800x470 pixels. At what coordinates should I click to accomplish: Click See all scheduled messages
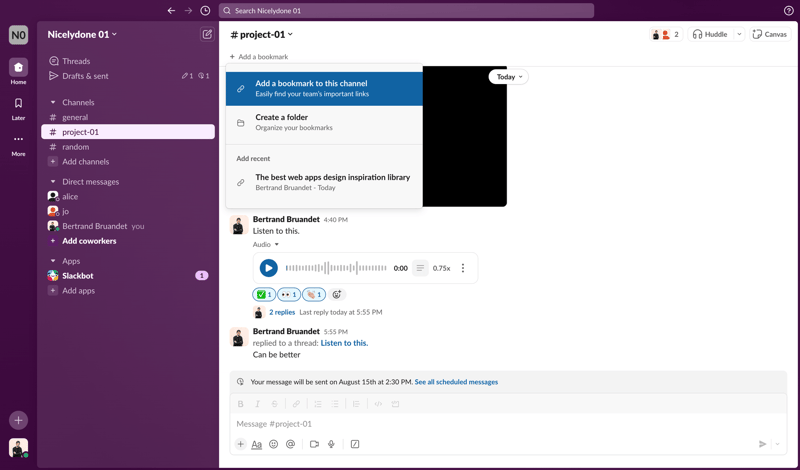click(x=456, y=382)
